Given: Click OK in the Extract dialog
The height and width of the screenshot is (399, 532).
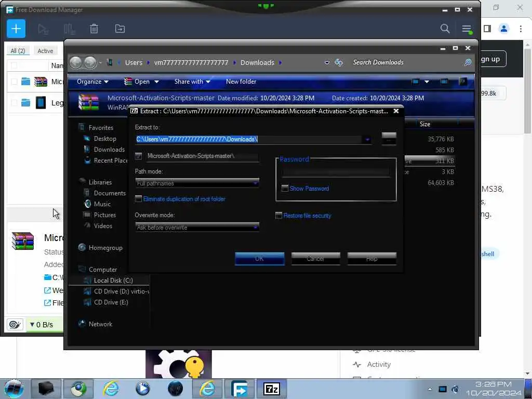Looking at the screenshot, I should coord(260,259).
